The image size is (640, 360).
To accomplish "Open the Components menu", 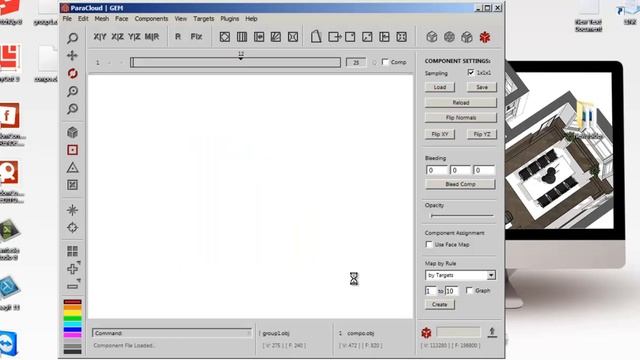I will pyautogui.click(x=151, y=19).
